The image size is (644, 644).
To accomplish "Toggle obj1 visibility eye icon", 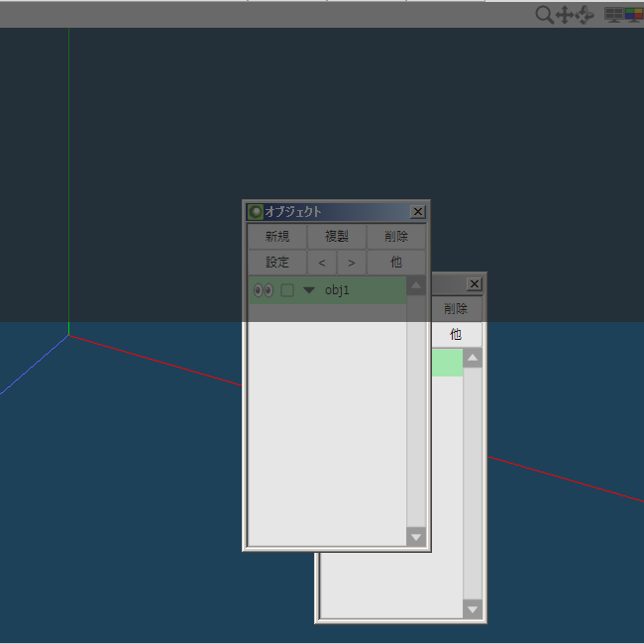I will coord(264,290).
